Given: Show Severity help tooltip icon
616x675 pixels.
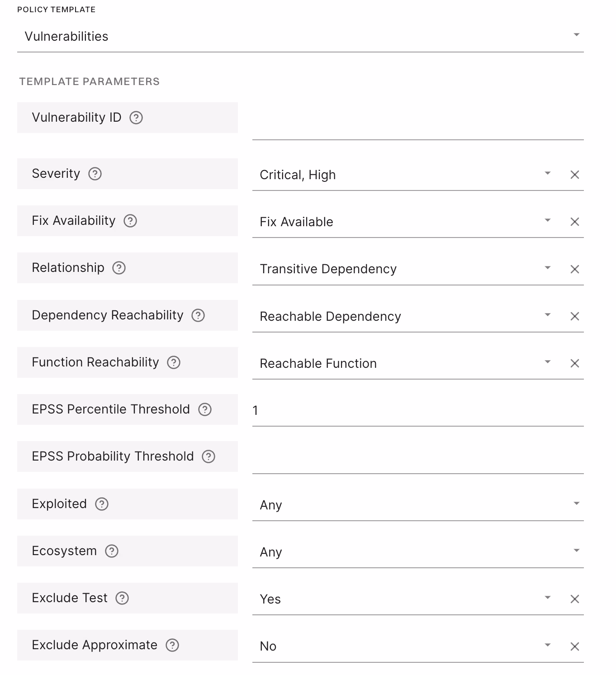Looking at the screenshot, I should tap(95, 174).
